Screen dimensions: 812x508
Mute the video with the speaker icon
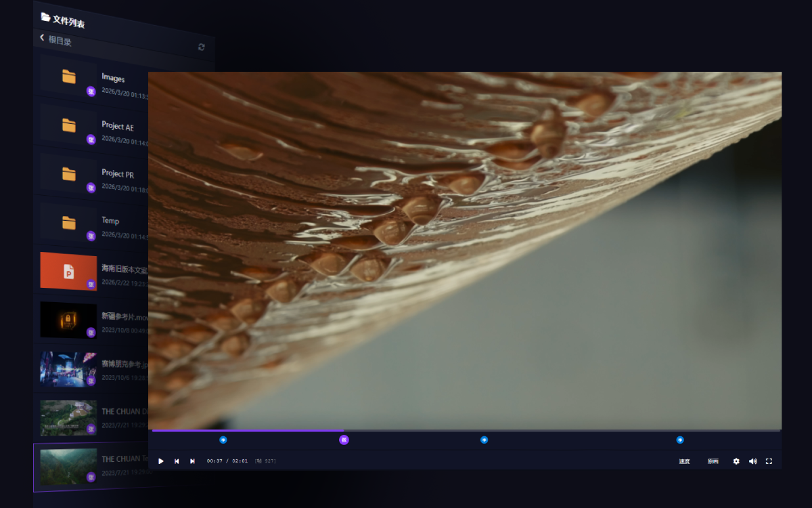pos(752,461)
